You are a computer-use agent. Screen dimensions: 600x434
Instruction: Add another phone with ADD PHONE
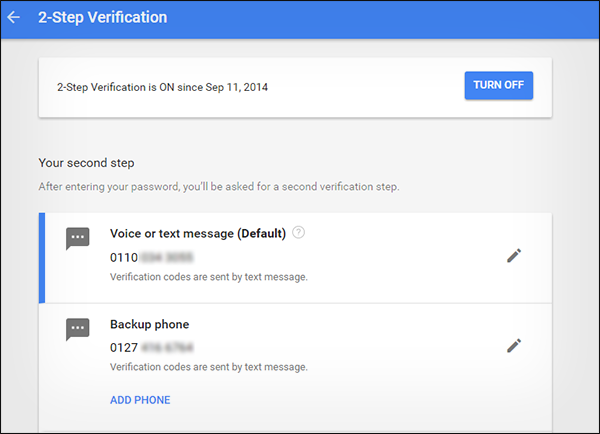(140, 400)
